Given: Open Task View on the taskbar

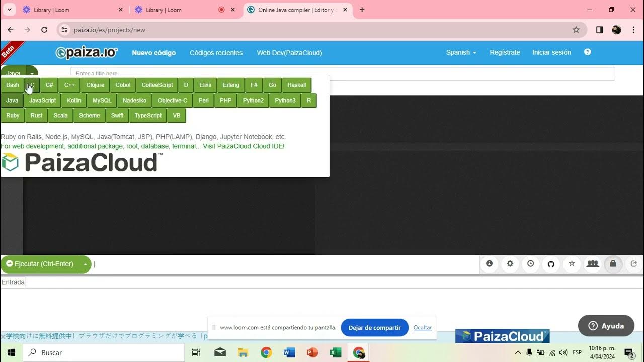Looking at the screenshot, I should pyautogui.click(x=196, y=352).
